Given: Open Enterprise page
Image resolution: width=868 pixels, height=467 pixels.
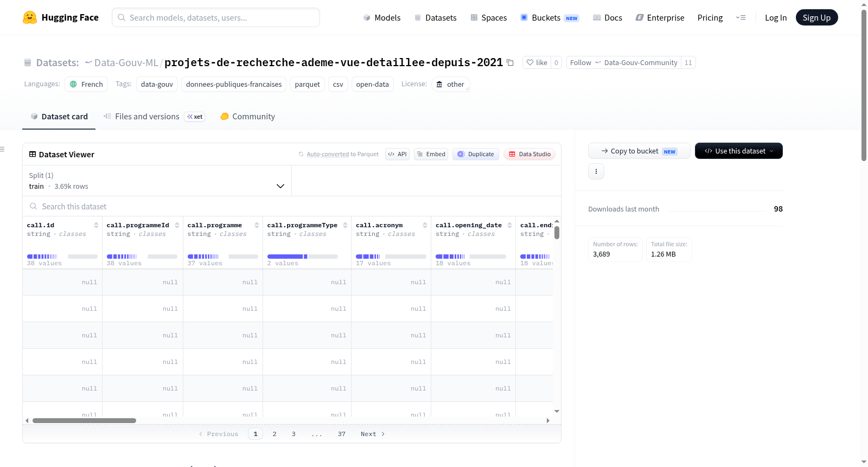Looking at the screenshot, I should [660, 17].
